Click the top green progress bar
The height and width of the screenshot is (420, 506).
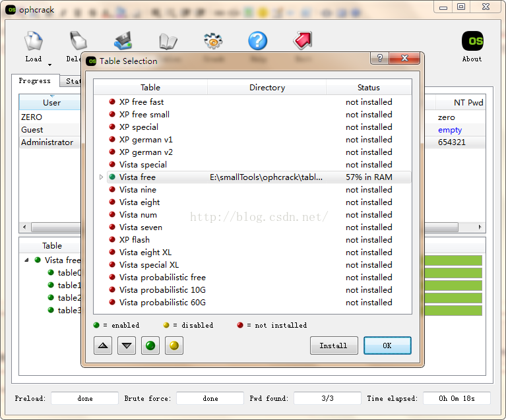[453, 260]
